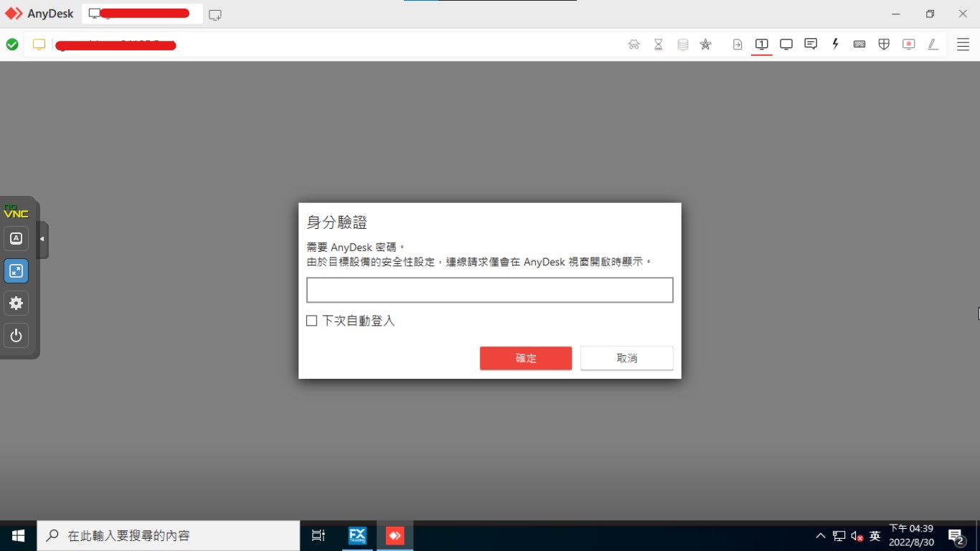
Task: Add address to favorites star icon
Action: point(705,44)
